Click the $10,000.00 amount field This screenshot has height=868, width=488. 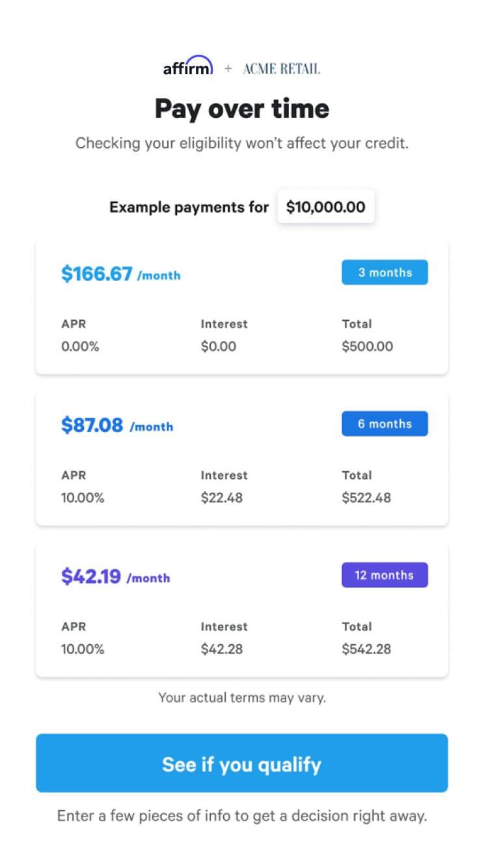coord(325,208)
